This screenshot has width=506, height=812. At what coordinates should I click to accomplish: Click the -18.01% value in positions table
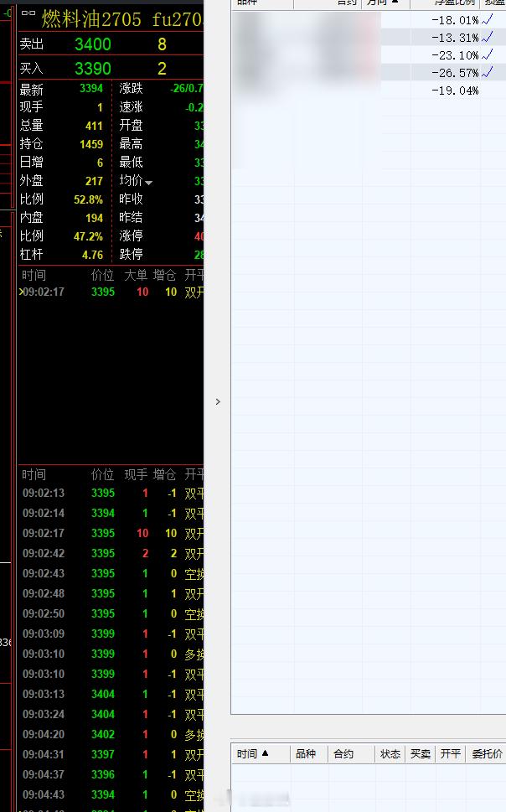coord(455,20)
